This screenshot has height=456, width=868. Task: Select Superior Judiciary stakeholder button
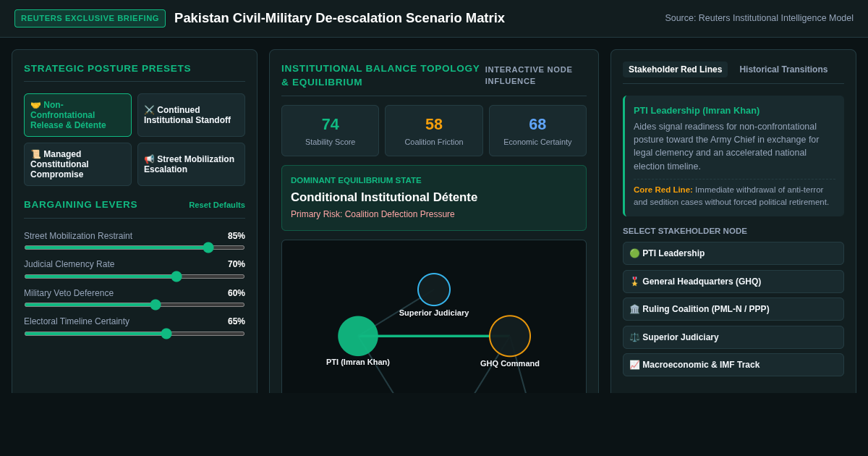pyautogui.click(x=733, y=337)
